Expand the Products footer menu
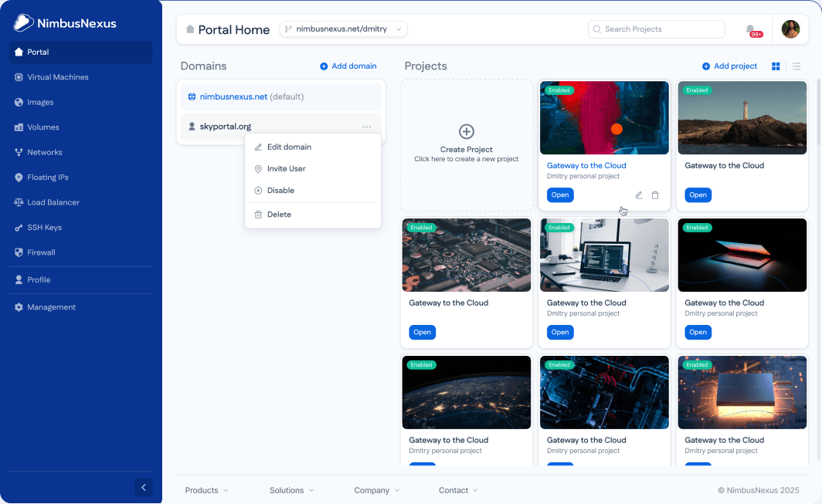822x504 pixels. [206, 490]
